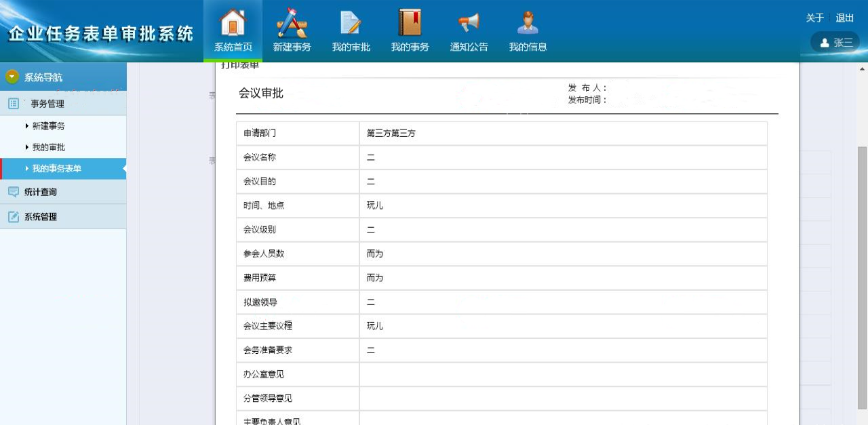868x425 pixels.
Task: Click the user avatar icon beside 张三
Action: click(825, 43)
